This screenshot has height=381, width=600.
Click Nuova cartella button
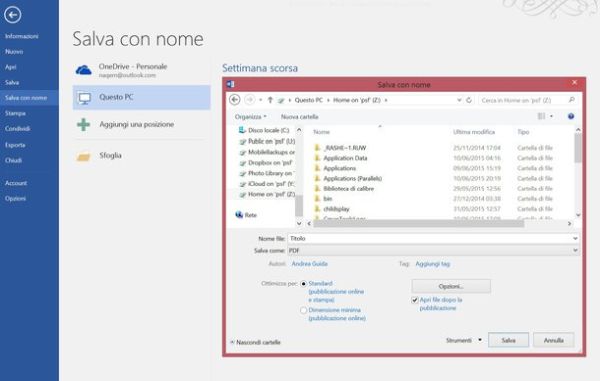point(300,117)
